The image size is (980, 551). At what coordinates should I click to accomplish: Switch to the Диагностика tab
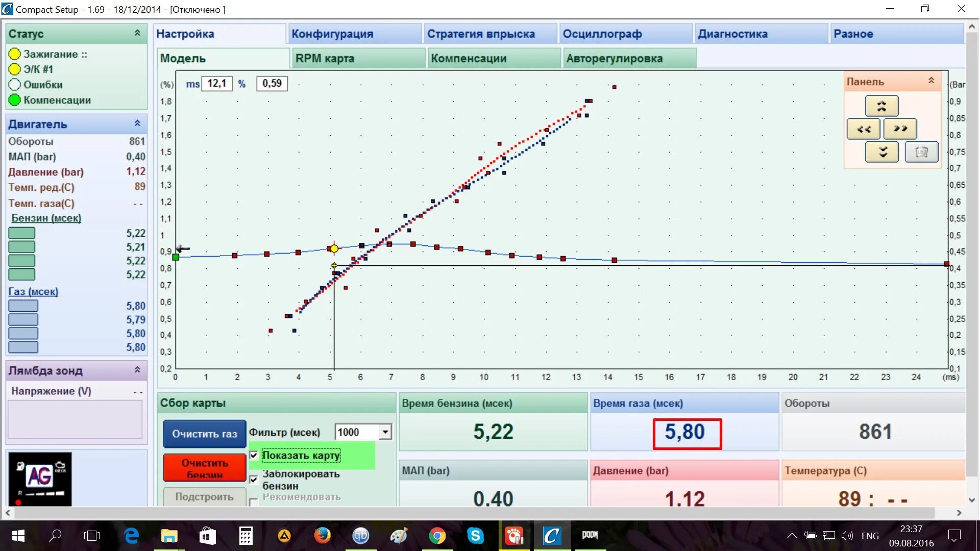point(732,34)
